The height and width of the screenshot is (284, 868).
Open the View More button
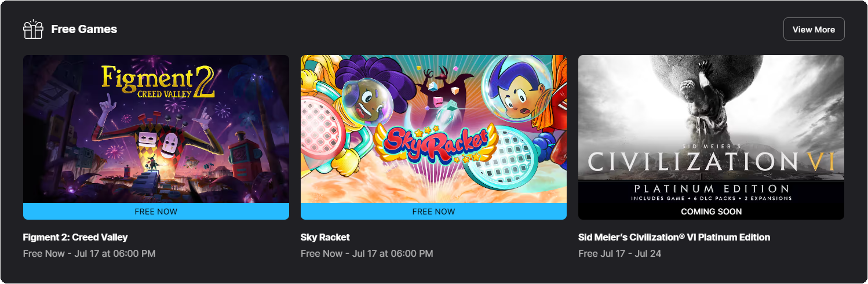[x=814, y=29]
